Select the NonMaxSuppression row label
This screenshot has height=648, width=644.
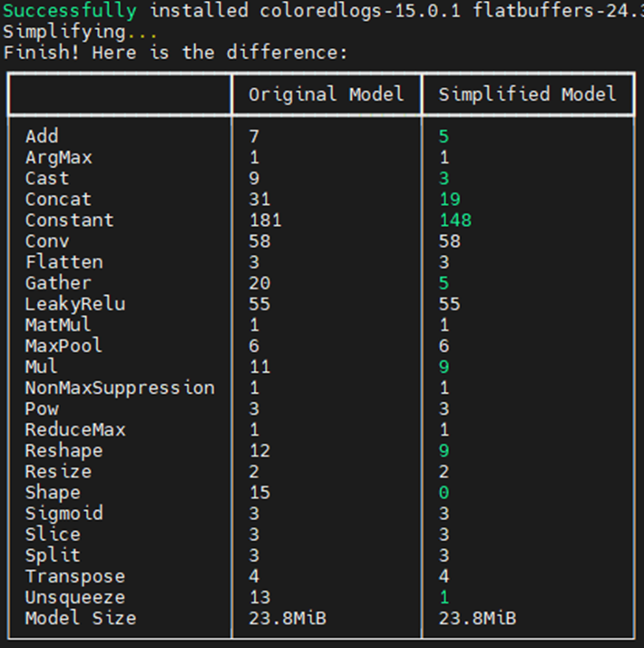tap(120, 388)
